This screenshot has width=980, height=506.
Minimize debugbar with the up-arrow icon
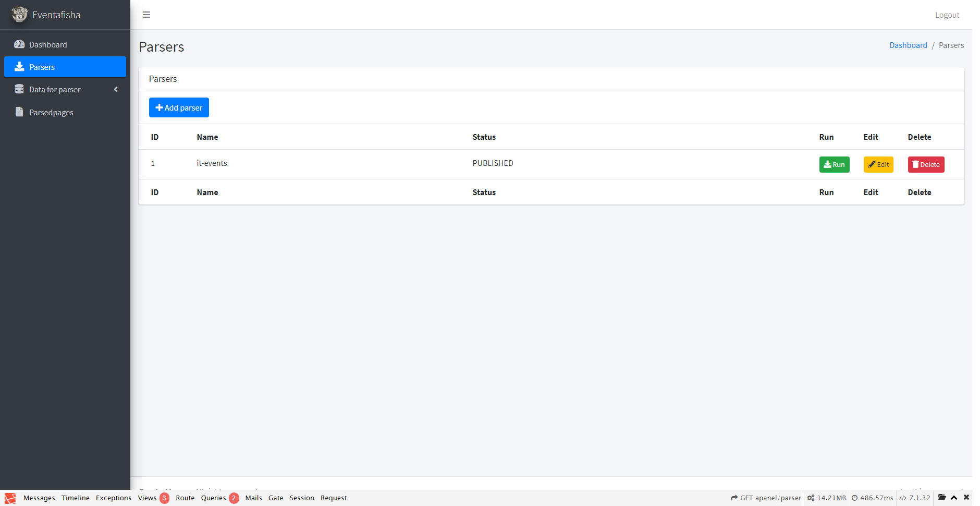[x=954, y=498]
